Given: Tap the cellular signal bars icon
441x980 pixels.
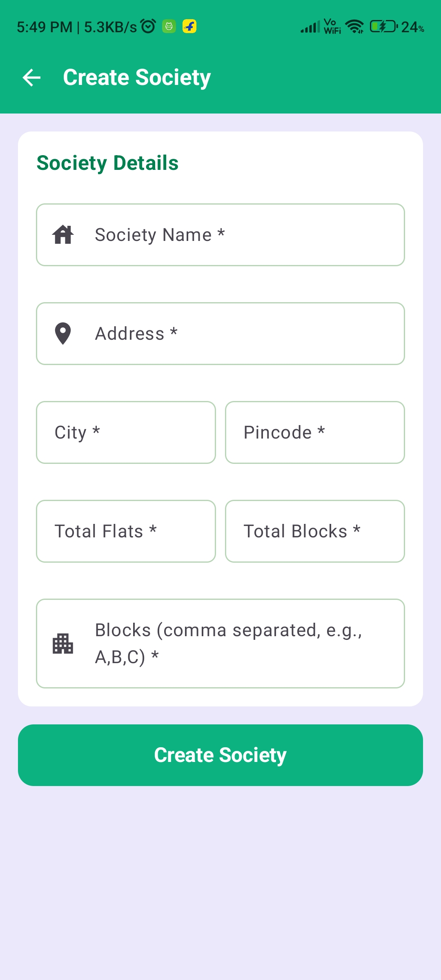Looking at the screenshot, I should pos(310,27).
